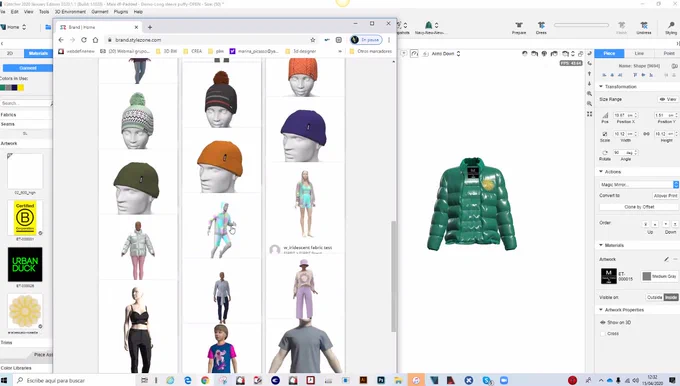
Task: Collapse the Actions section
Action: pyautogui.click(x=601, y=172)
